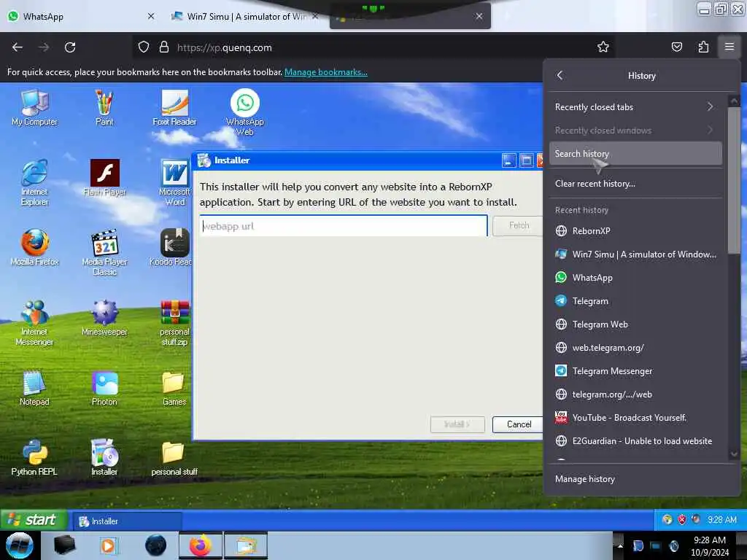Select Search history menu entry
The image size is (747, 560).
click(x=635, y=153)
